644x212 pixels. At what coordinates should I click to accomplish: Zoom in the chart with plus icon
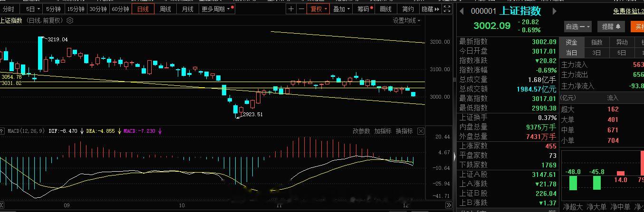click(x=291, y=9)
